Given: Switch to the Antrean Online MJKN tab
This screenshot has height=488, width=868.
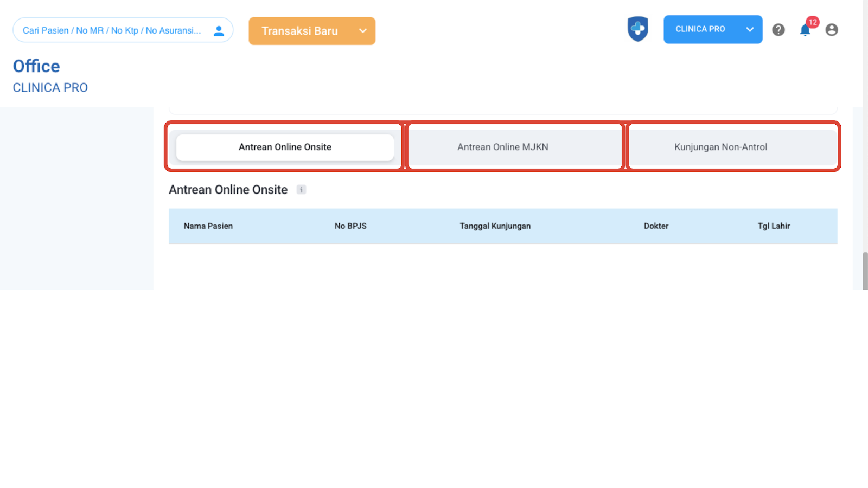Looking at the screenshot, I should click(503, 147).
